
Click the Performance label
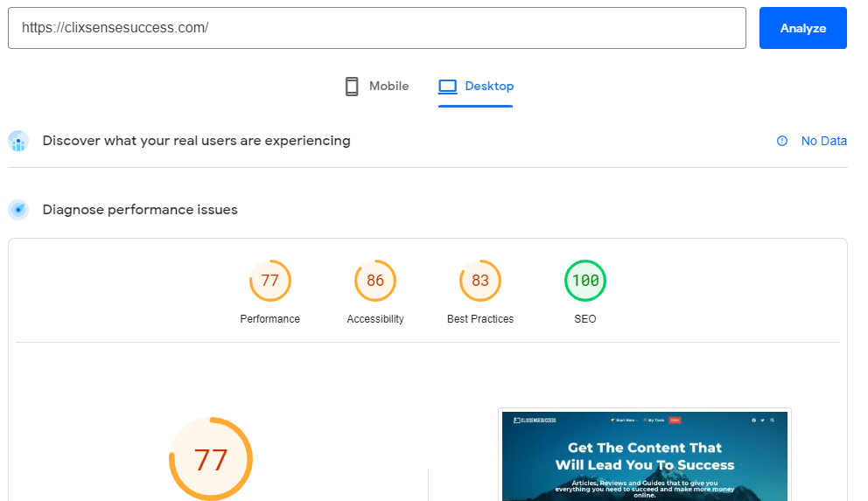(270, 319)
